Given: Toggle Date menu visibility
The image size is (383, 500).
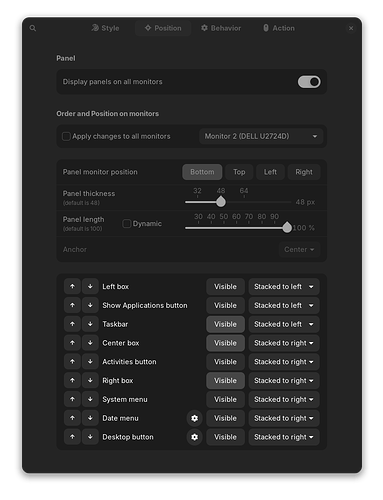Looking at the screenshot, I should click(225, 418).
